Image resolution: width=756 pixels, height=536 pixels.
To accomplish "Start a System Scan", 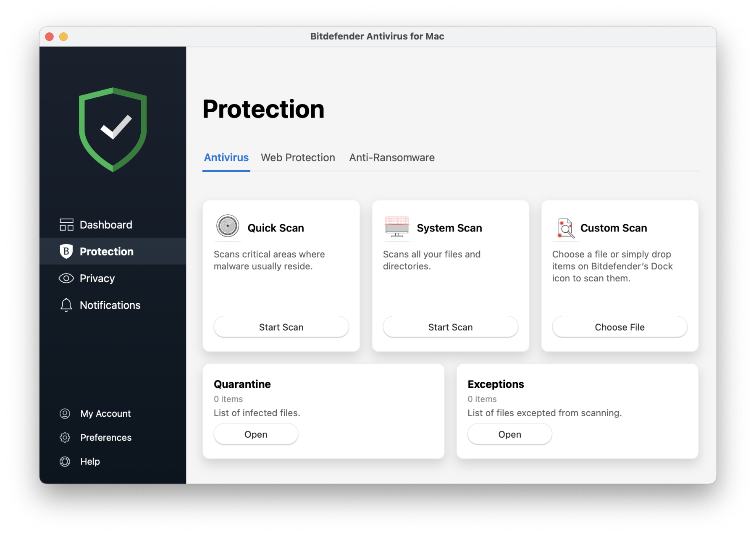I will tap(450, 327).
